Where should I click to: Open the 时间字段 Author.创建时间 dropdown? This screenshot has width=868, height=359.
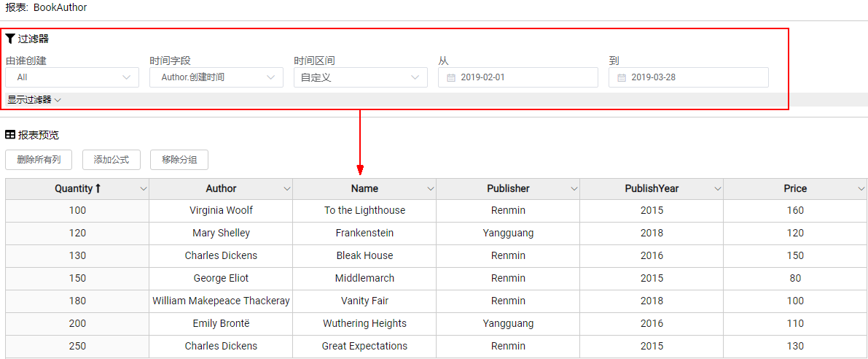pos(216,77)
